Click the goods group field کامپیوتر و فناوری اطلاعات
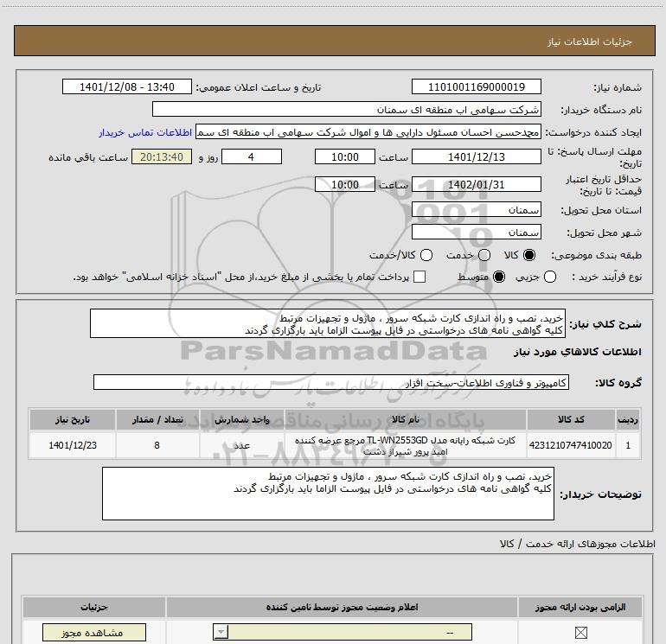 pos(331,382)
